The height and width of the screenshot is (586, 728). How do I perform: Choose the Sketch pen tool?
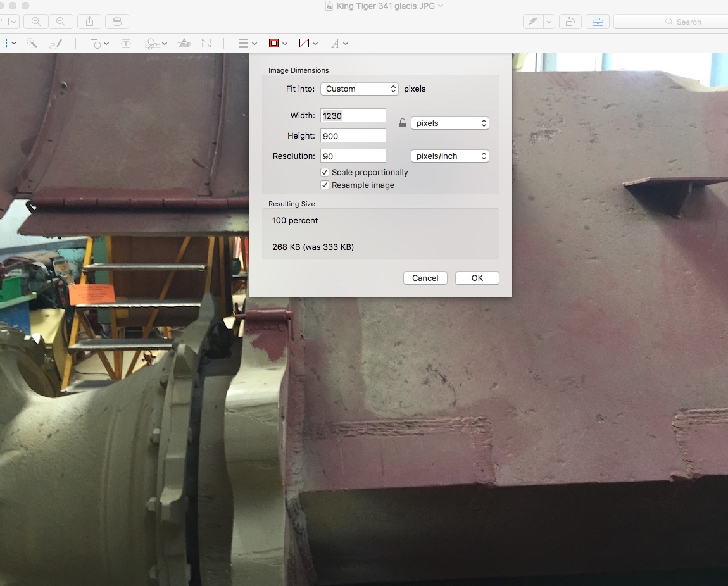pyautogui.click(x=56, y=44)
